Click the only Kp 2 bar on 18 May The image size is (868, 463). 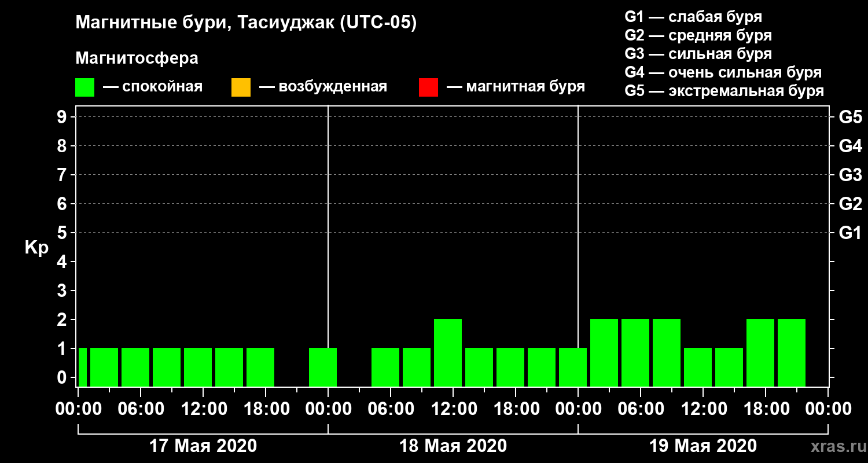[448, 352]
